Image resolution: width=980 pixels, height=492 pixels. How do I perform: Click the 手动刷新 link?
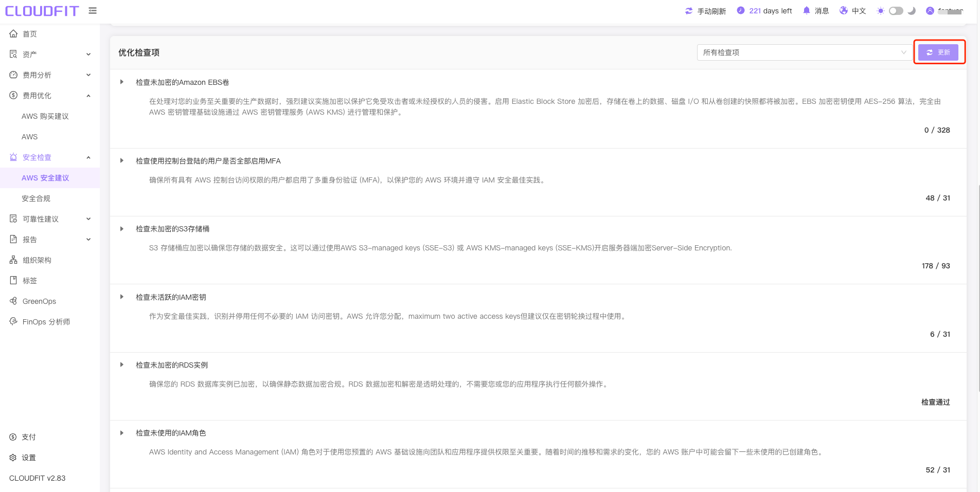[711, 11]
